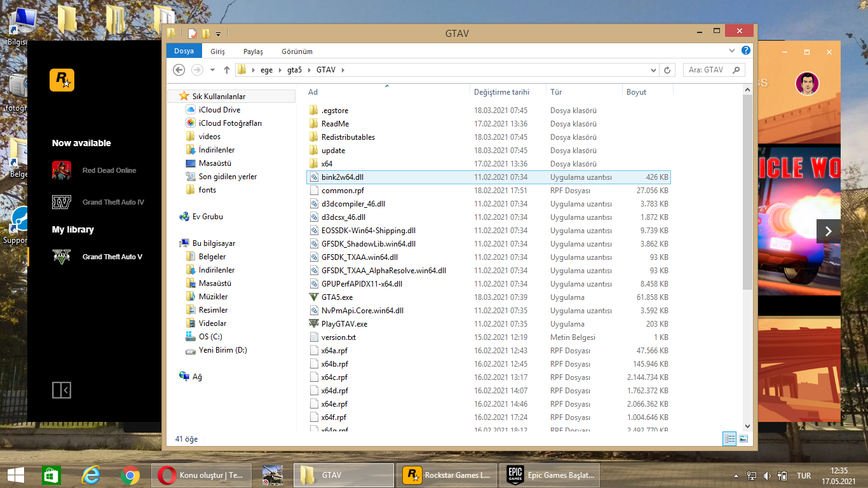Expand the breadcrumb arrow after GTAV
The image size is (868, 488).
342,70
